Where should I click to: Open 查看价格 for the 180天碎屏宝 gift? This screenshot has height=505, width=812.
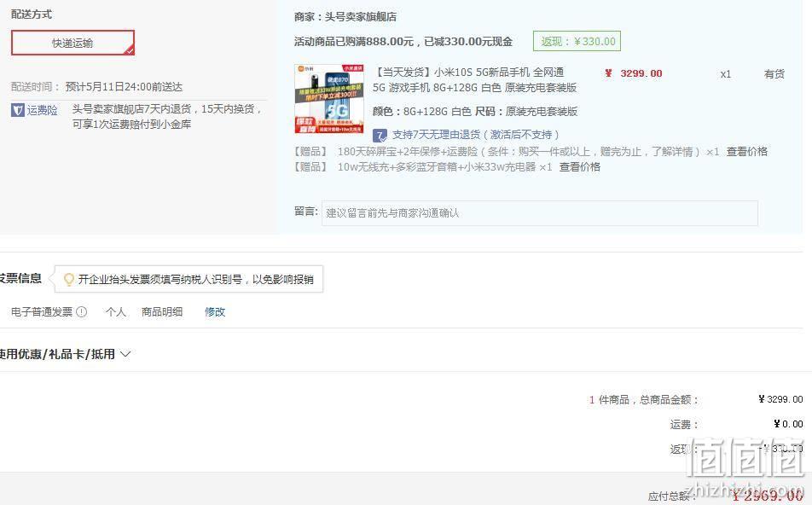coord(747,151)
